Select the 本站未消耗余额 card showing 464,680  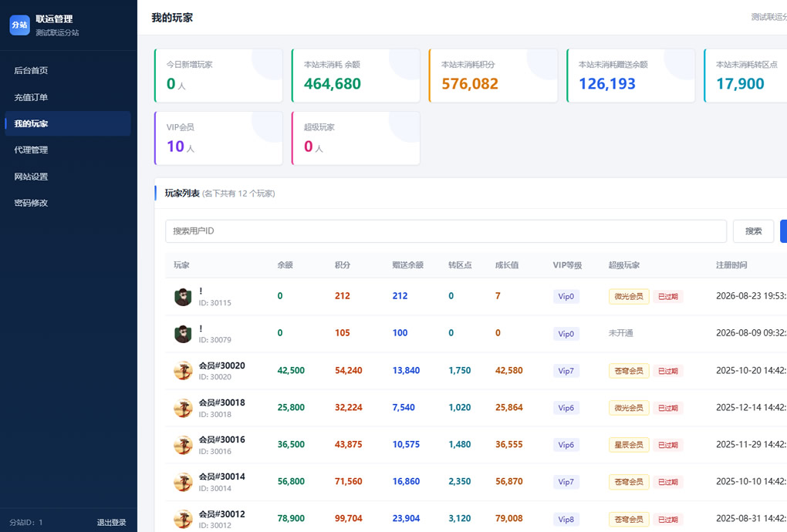[x=356, y=76]
